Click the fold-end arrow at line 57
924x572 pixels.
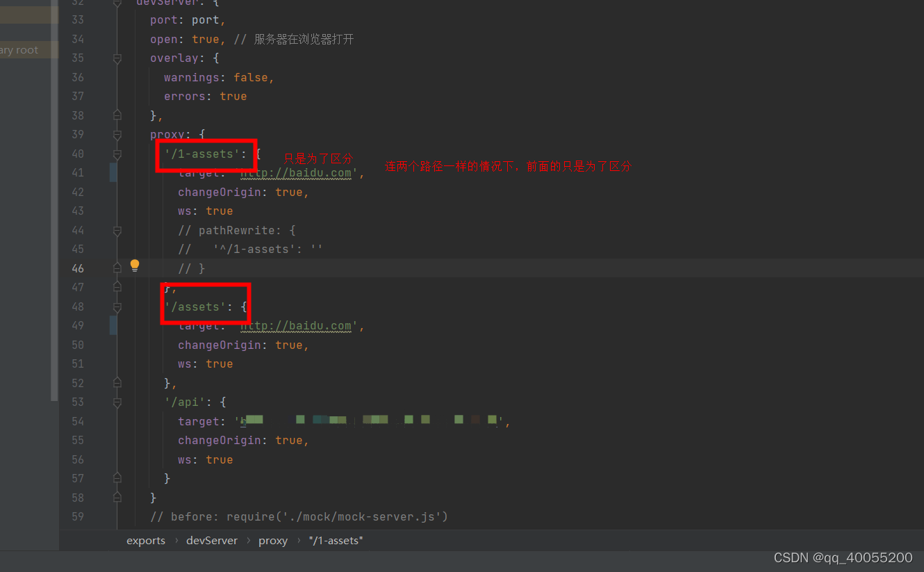point(117,478)
